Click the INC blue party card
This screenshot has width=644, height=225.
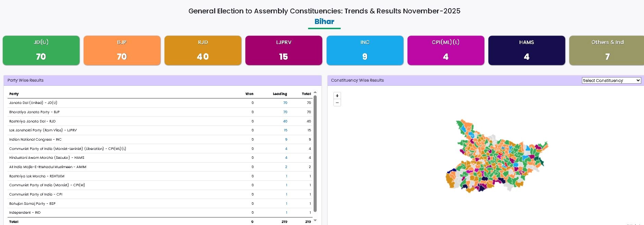coord(365,50)
